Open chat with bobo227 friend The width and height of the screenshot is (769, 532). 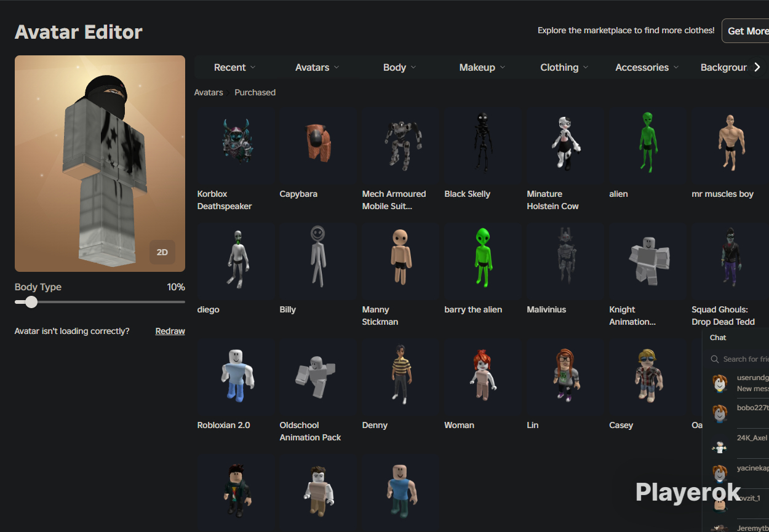(x=738, y=413)
